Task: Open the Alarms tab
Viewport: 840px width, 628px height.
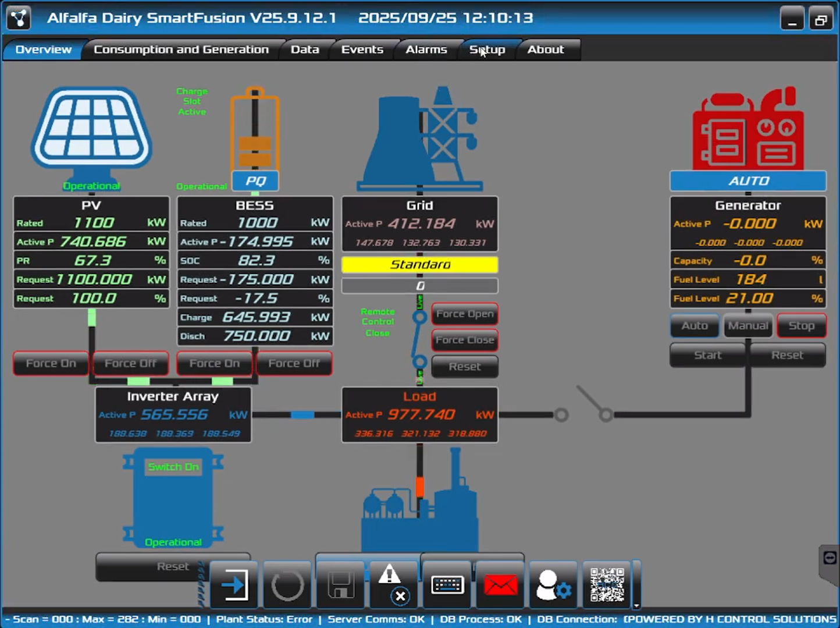Action: pos(426,49)
